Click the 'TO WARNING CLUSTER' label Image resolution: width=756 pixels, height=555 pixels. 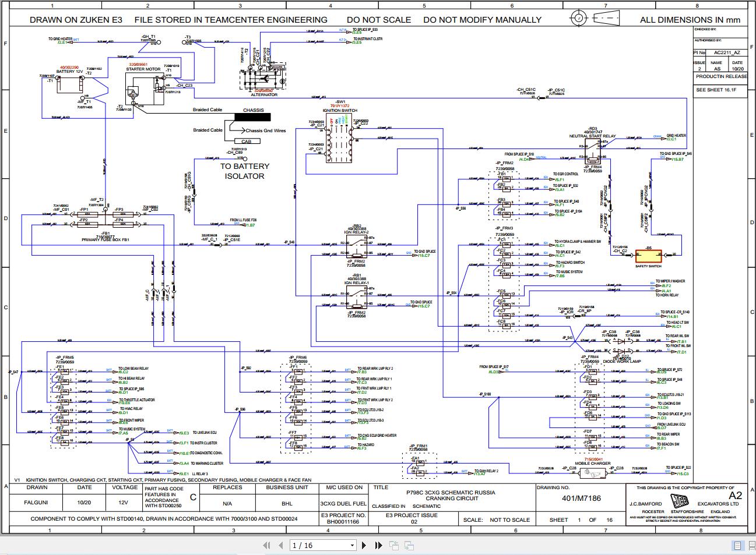point(206,464)
